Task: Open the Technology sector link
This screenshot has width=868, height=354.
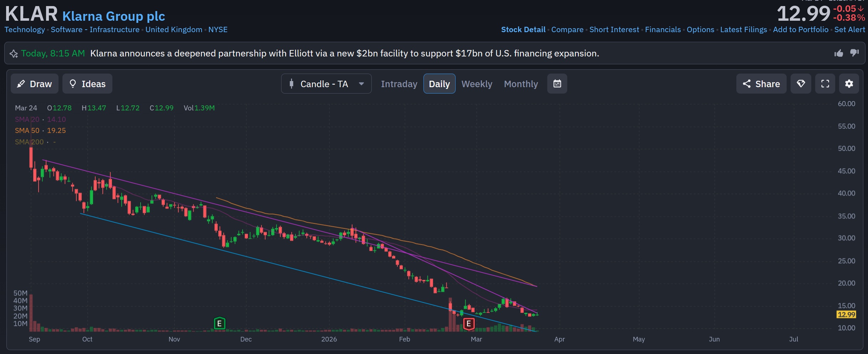Action: [x=25, y=30]
